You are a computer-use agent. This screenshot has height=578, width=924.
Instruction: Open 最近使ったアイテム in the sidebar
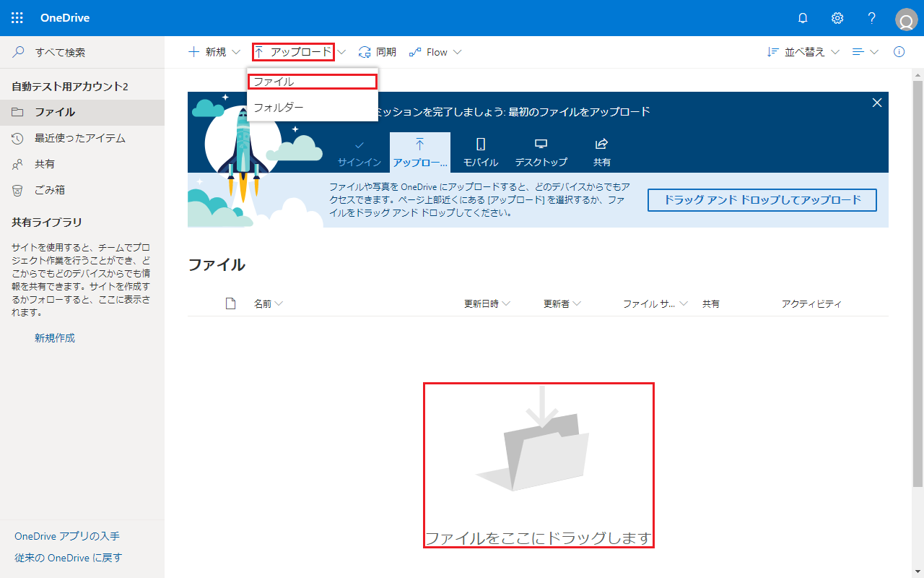(82, 138)
